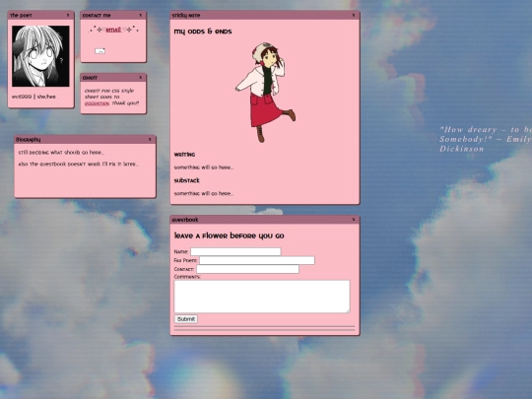Close the poet window
This screenshot has width=532, height=399.
point(68,15)
